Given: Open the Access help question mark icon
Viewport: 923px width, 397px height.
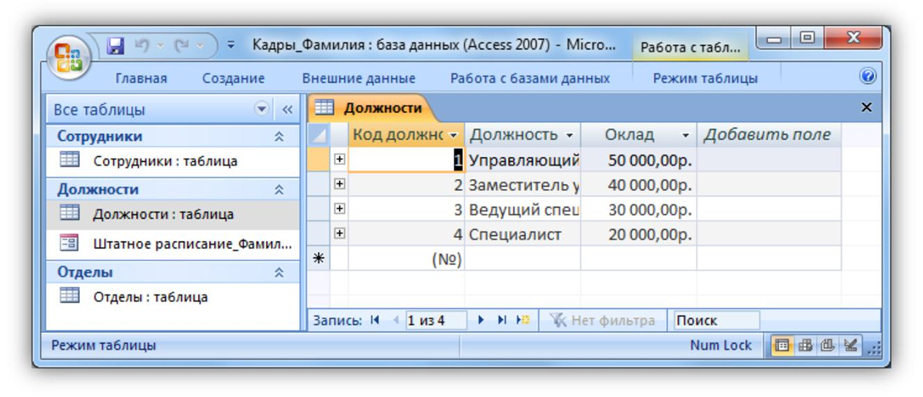Looking at the screenshot, I should point(868,77).
